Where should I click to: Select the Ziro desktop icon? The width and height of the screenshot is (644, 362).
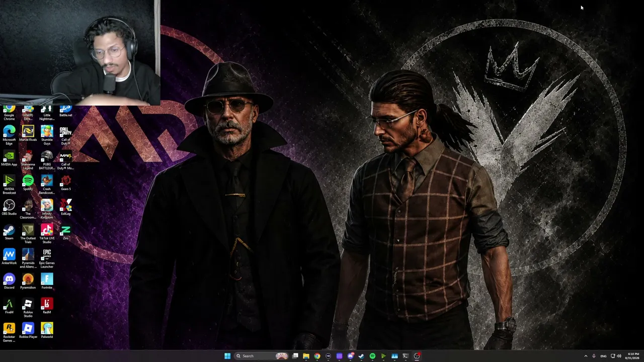[x=65, y=232]
